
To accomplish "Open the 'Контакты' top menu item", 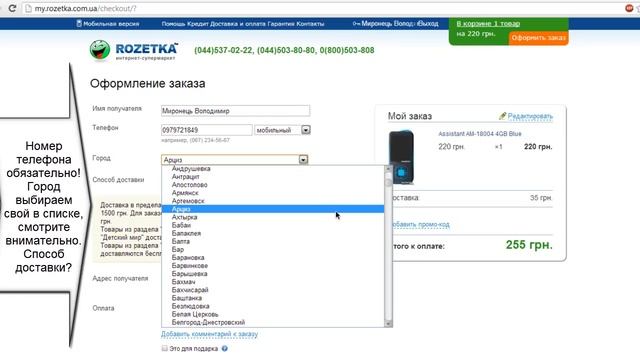I will pyautogui.click(x=311, y=24).
